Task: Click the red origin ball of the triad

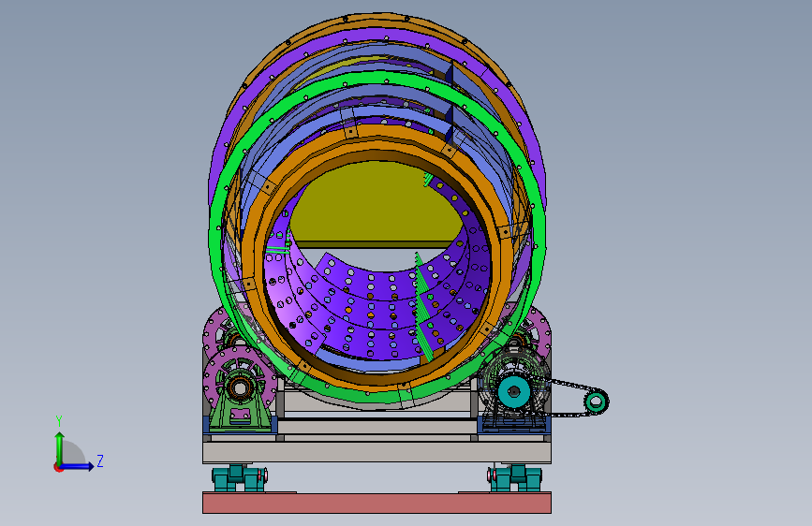Action: tap(58, 467)
